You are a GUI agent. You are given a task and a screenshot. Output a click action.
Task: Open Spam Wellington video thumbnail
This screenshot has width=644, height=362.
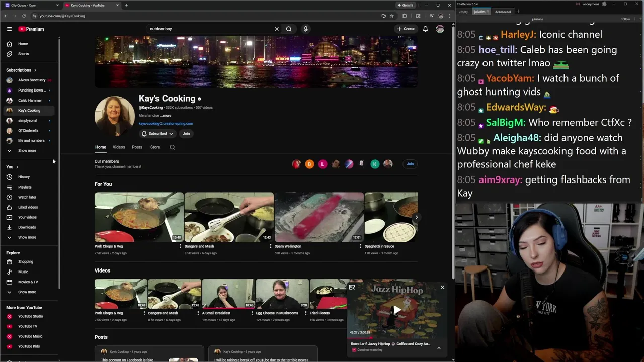click(x=319, y=217)
